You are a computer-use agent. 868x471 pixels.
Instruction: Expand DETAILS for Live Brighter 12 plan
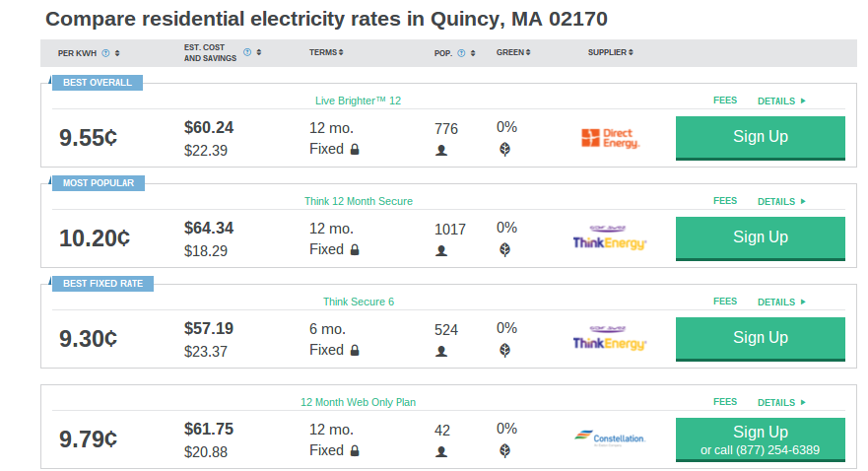click(x=781, y=101)
